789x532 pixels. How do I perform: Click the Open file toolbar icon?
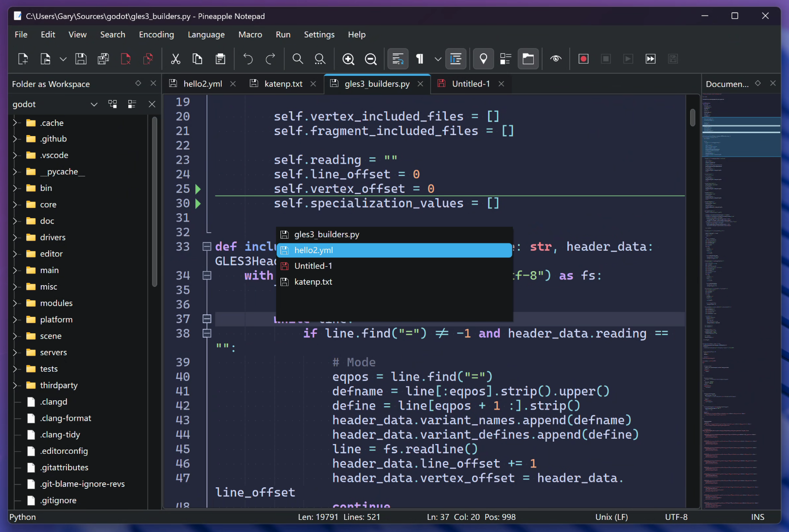(x=45, y=59)
